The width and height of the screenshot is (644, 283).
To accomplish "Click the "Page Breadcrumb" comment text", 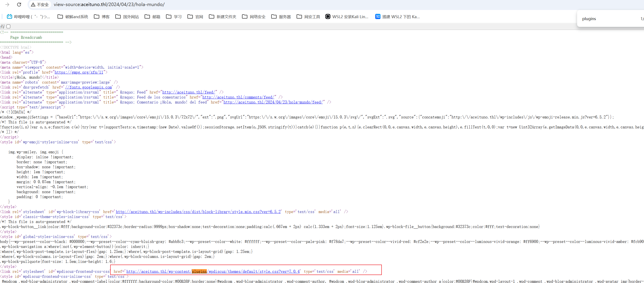I will pyautogui.click(x=26, y=37).
